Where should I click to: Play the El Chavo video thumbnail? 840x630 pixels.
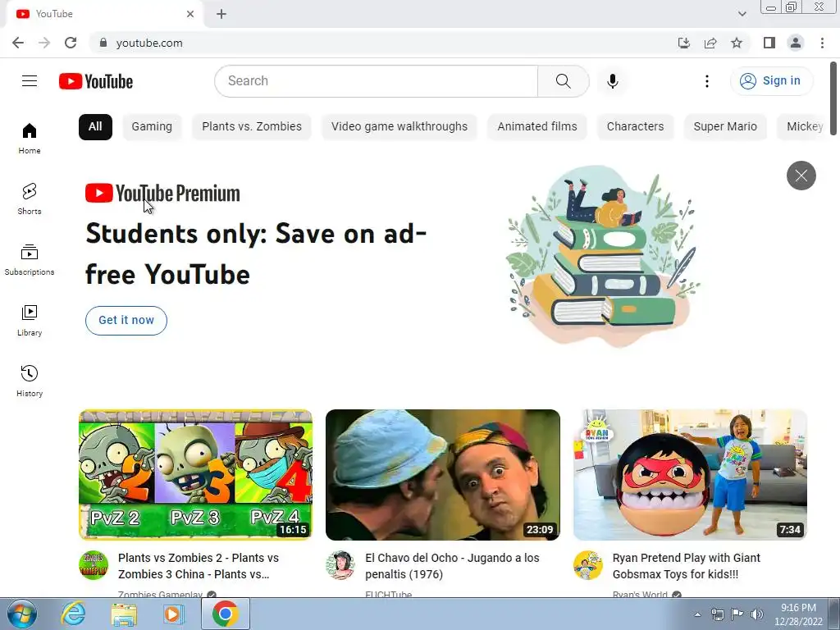pos(442,475)
